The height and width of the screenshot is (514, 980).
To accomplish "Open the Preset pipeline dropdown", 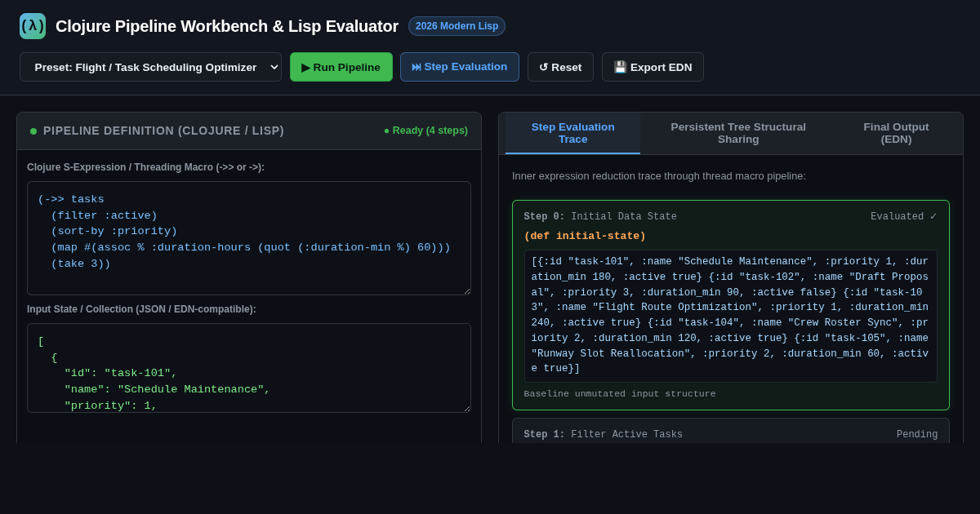I will tap(150, 67).
